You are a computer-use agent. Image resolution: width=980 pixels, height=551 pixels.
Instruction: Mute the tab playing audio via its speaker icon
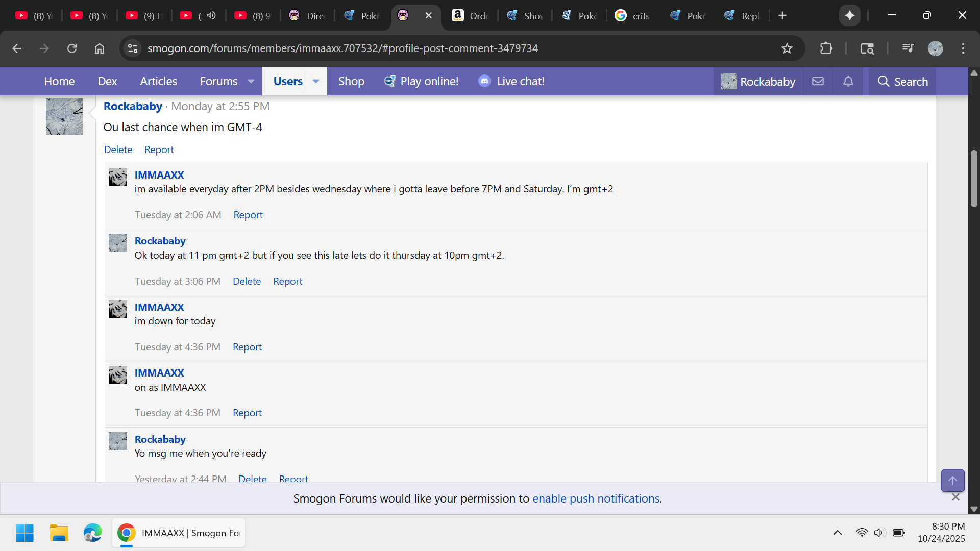pos(211,15)
